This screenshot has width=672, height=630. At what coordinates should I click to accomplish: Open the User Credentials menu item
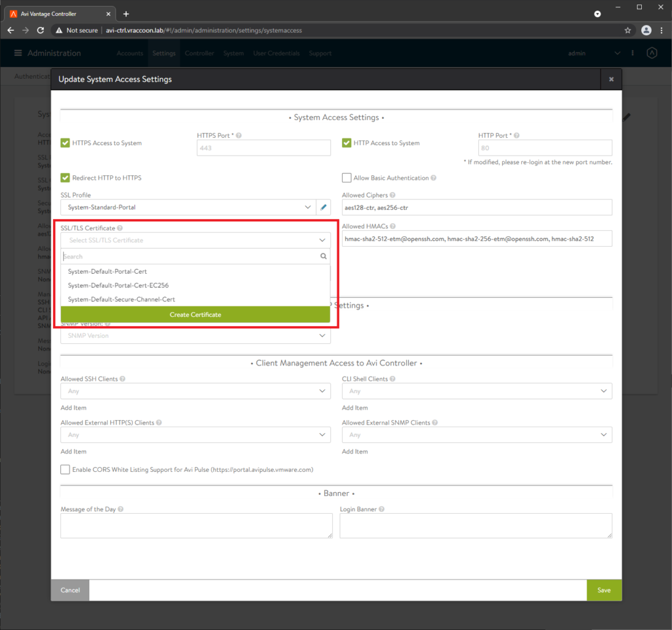coord(276,53)
